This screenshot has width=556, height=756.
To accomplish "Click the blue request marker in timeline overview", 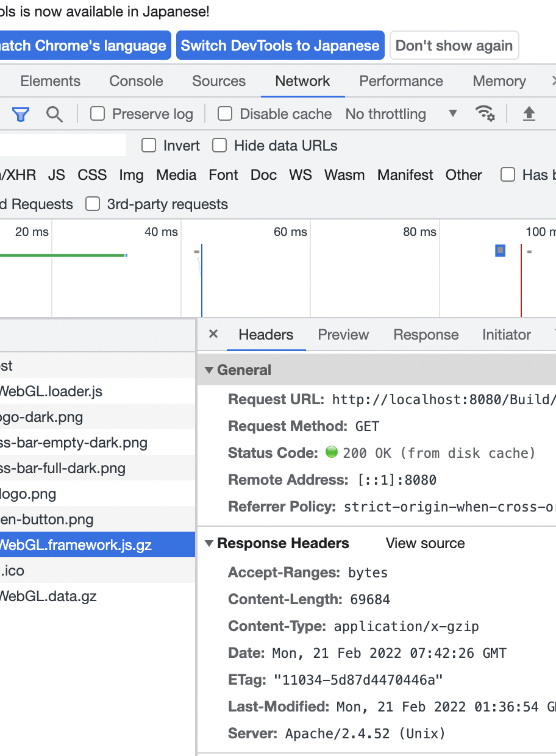I will pyautogui.click(x=501, y=251).
